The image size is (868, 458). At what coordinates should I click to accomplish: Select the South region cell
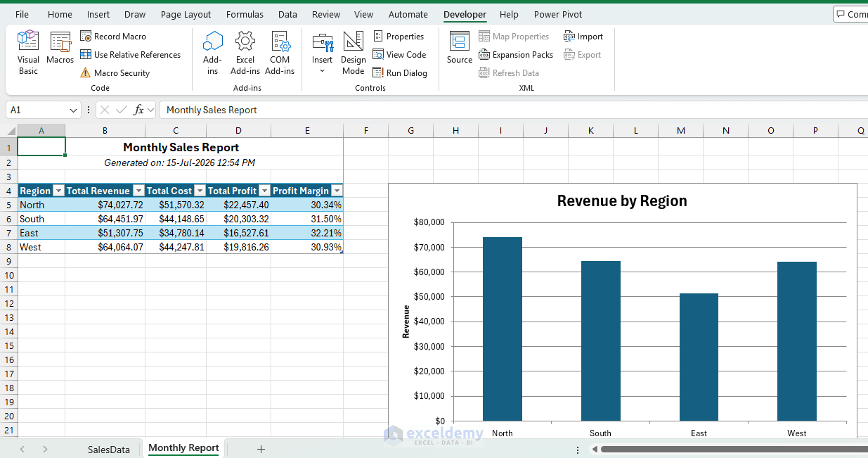click(x=41, y=219)
